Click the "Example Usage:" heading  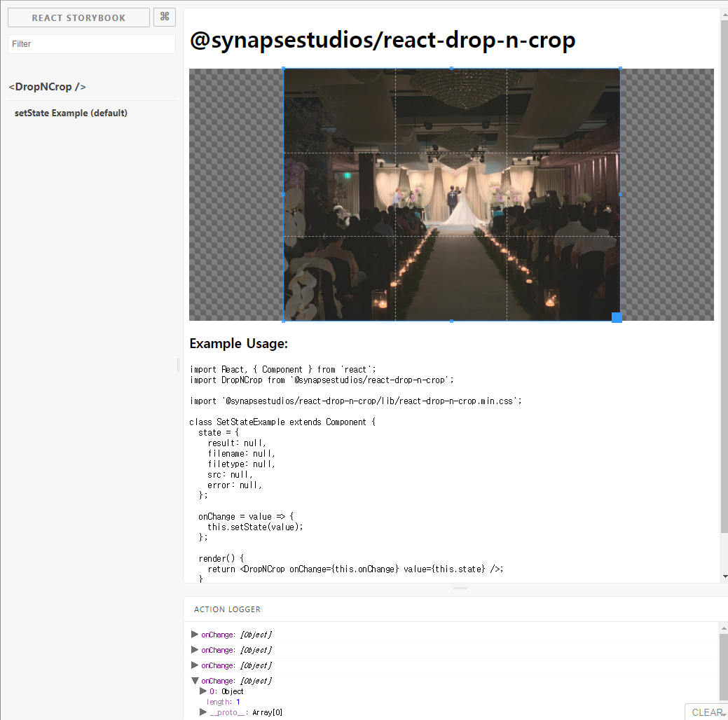tap(239, 343)
